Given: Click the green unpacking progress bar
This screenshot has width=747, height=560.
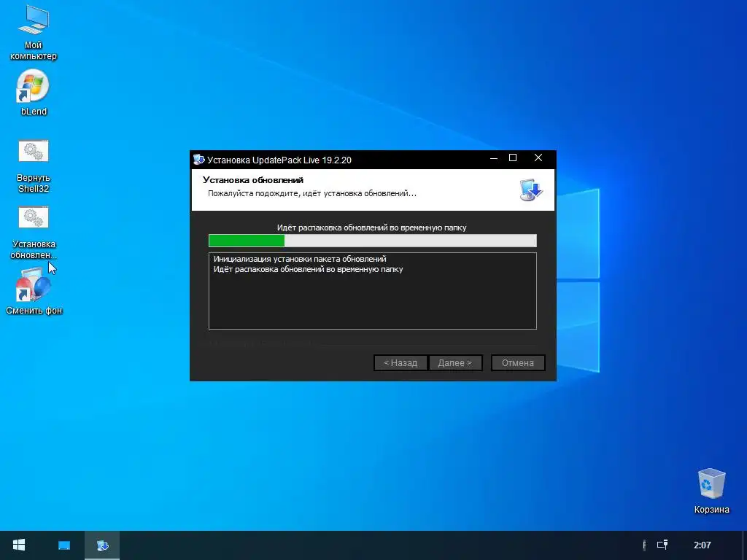Looking at the screenshot, I should click(x=373, y=241).
